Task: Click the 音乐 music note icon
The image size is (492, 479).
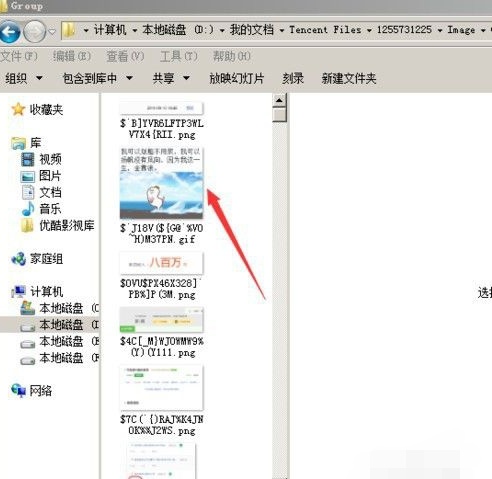Action: point(28,209)
